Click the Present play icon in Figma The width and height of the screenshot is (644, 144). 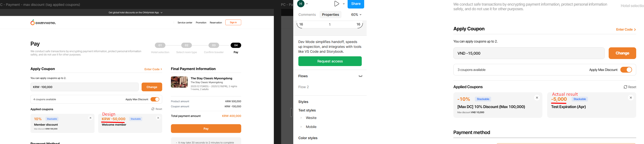coord(336,4)
